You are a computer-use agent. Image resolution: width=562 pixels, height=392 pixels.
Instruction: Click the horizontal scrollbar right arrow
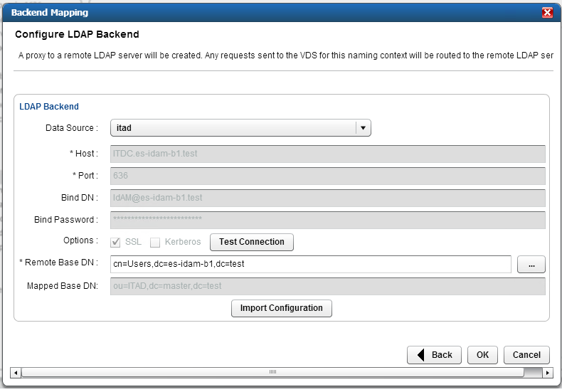547,373
